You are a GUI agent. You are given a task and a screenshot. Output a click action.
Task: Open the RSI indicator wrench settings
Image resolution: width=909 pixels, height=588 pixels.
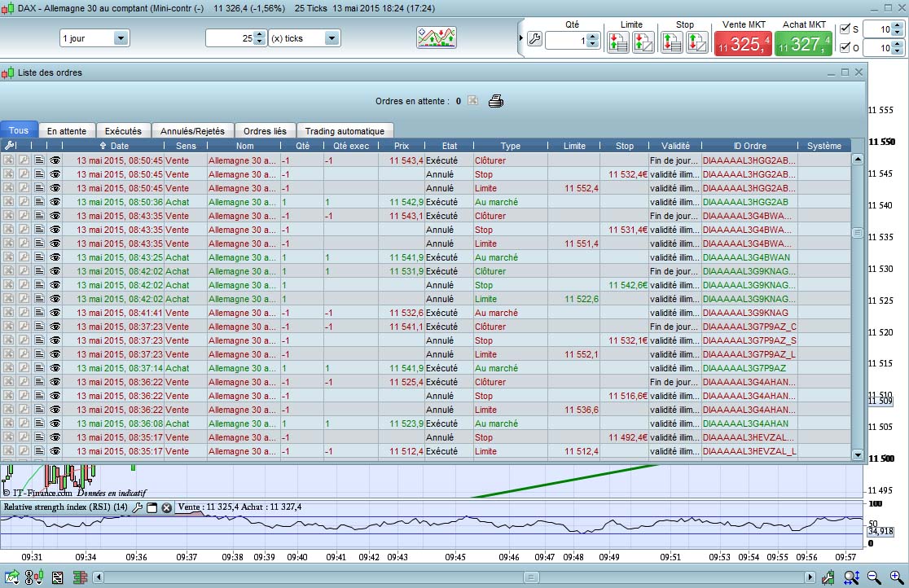click(138, 507)
